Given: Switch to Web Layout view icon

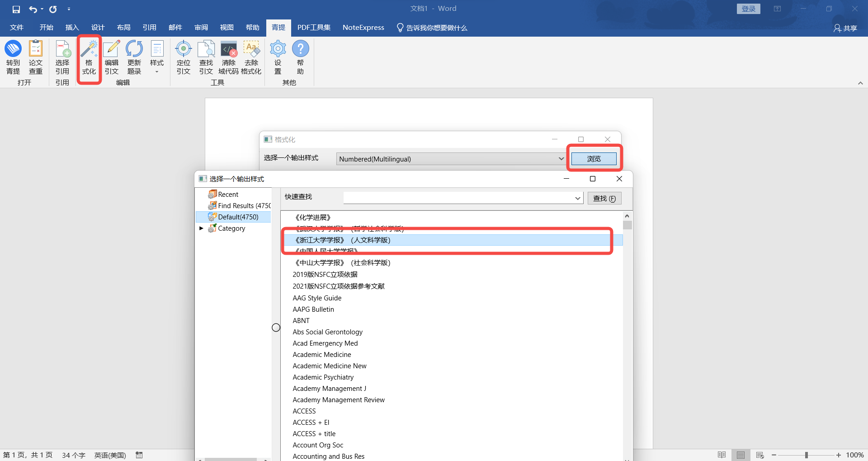Looking at the screenshot, I should pyautogui.click(x=760, y=455).
